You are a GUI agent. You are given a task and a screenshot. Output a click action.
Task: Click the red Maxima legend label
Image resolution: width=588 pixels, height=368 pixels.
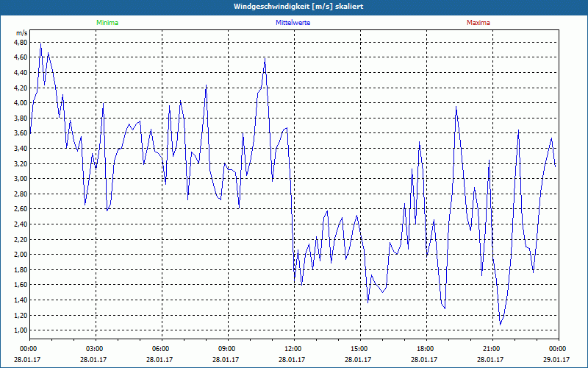(478, 23)
